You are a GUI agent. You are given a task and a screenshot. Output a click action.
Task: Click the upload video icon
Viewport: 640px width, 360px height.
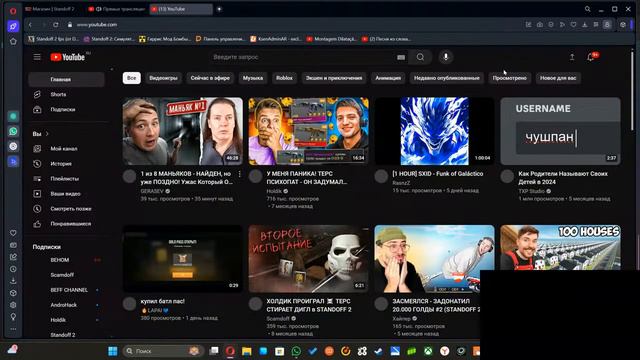tap(572, 58)
